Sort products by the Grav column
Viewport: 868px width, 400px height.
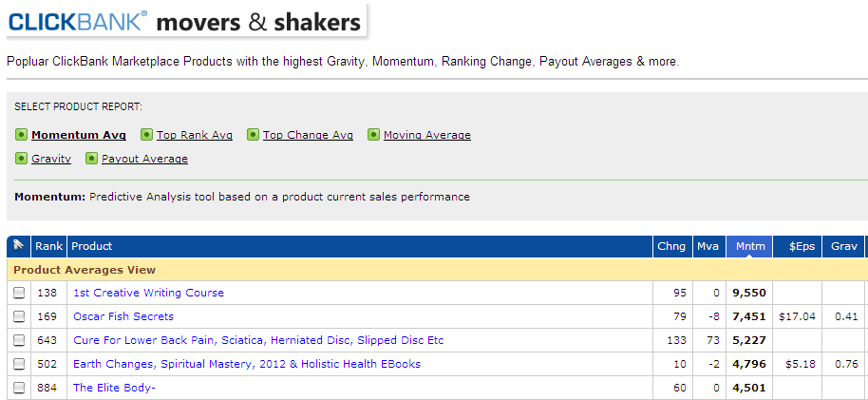click(843, 247)
